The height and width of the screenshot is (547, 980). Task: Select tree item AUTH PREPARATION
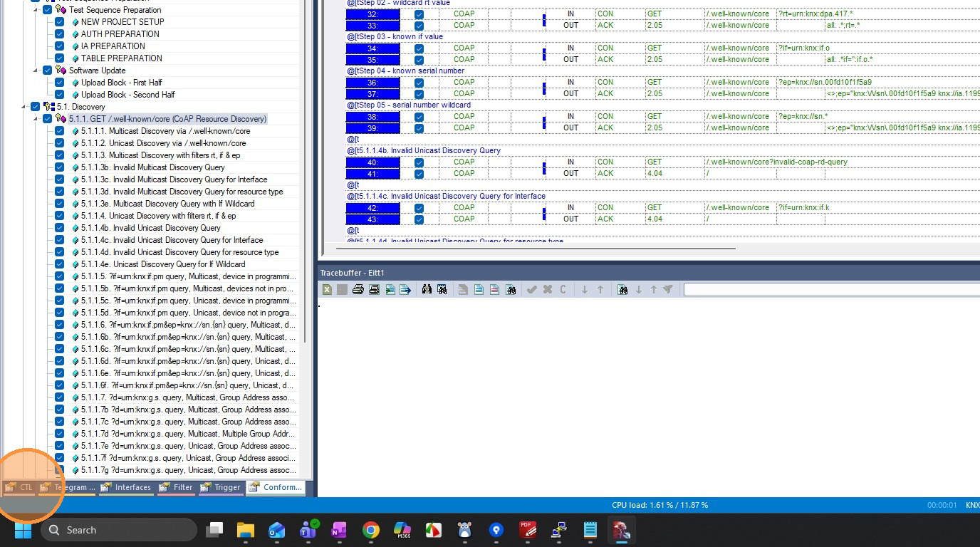coord(120,34)
